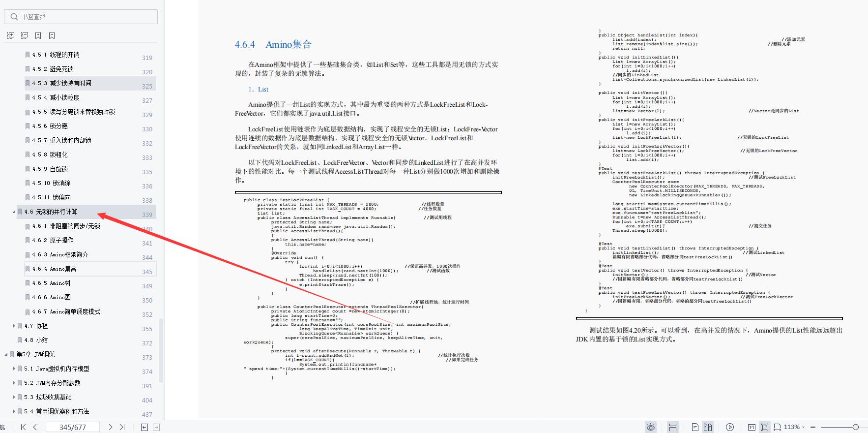The image size is (868, 433).
Task: Open bookmark 4.8 小结
Action: click(x=36, y=340)
